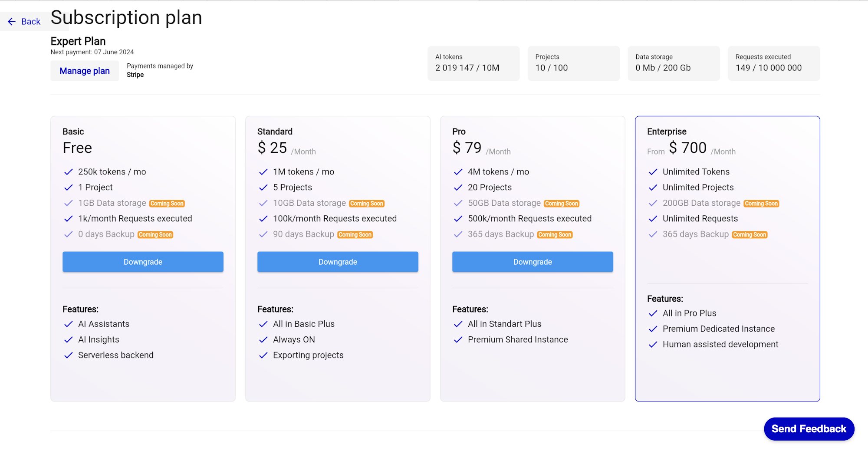This screenshot has height=454, width=868.
Task: Go Back to previous page
Action: [30, 22]
